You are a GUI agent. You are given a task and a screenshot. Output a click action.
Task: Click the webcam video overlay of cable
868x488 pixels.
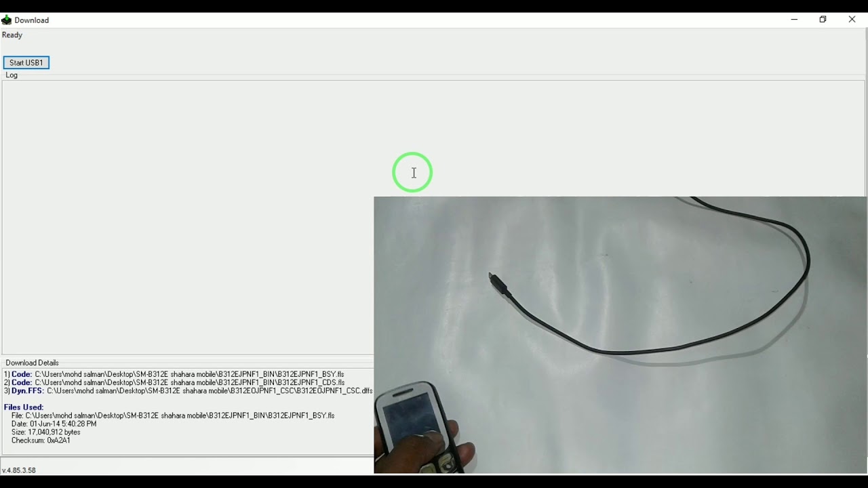coord(620,335)
